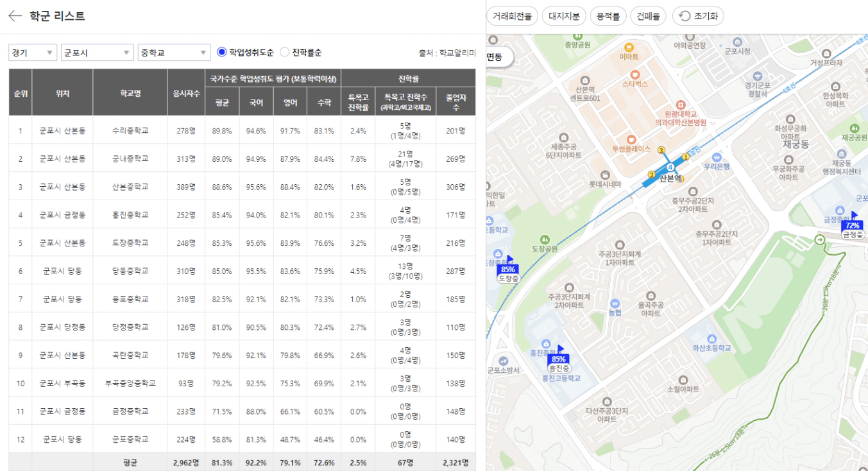
Task: Click the 궁내중학교 school name
Action: 130,159
